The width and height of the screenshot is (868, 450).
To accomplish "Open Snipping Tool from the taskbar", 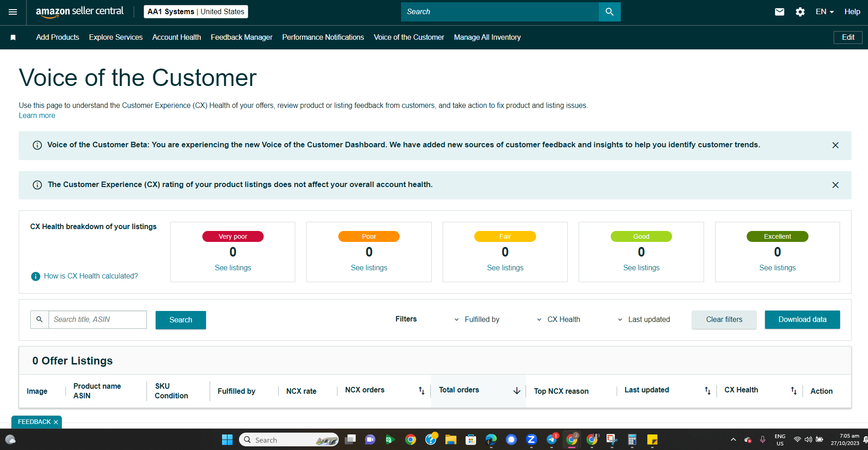I will (612, 440).
